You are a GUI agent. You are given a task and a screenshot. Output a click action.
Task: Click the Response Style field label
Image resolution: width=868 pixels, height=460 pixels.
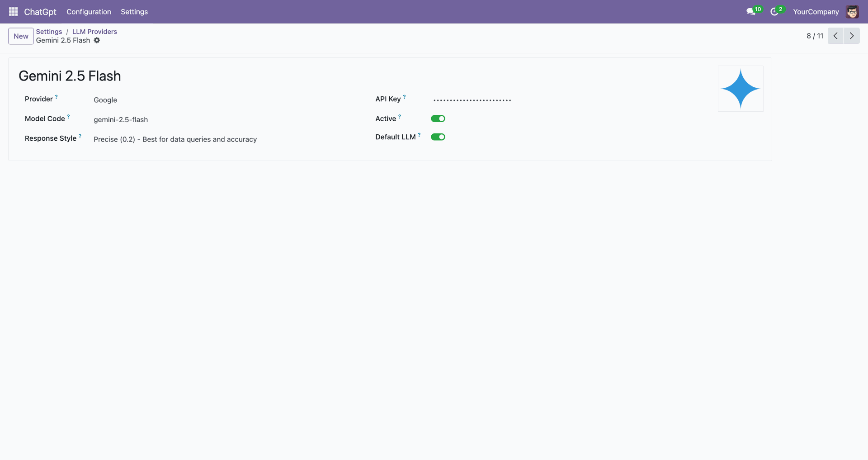tap(51, 138)
